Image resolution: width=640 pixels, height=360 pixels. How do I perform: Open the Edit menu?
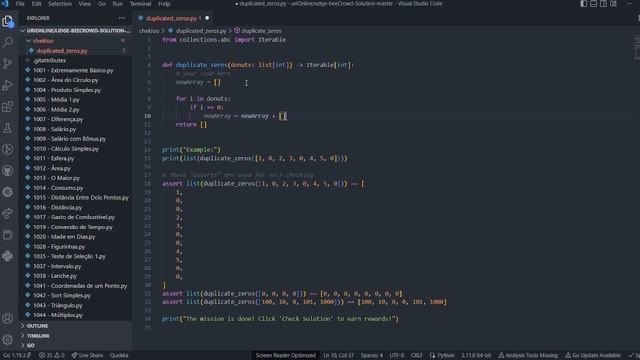click(x=36, y=4)
